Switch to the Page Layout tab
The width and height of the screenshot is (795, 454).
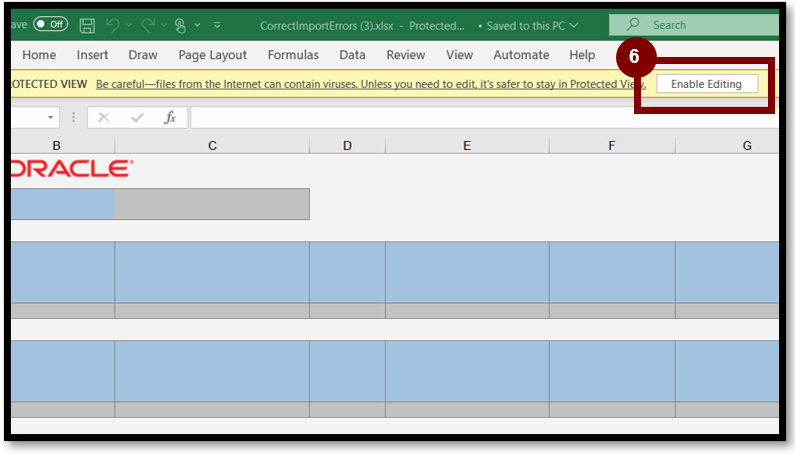coord(213,55)
